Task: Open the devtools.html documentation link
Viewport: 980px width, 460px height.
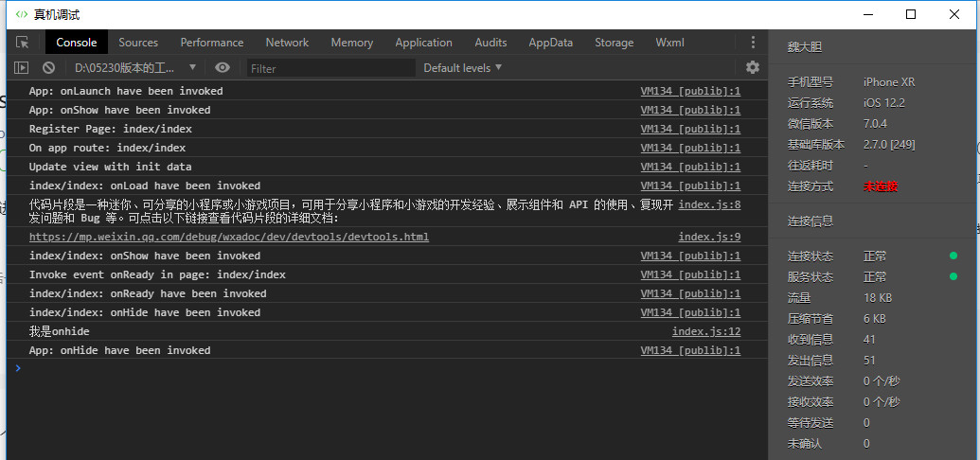Action: coord(228,237)
